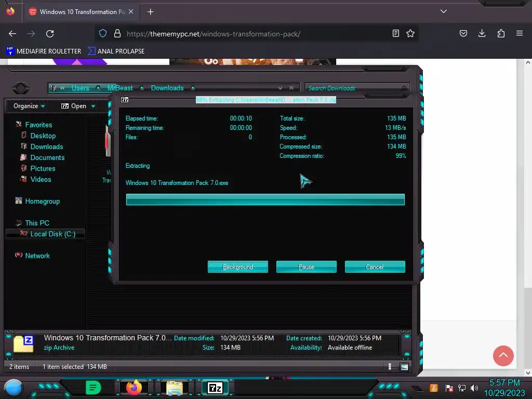Click "Windows 10 Transformation Pack 7.0.exe" filename text
The width and height of the screenshot is (532, 399).
point(177,183)
